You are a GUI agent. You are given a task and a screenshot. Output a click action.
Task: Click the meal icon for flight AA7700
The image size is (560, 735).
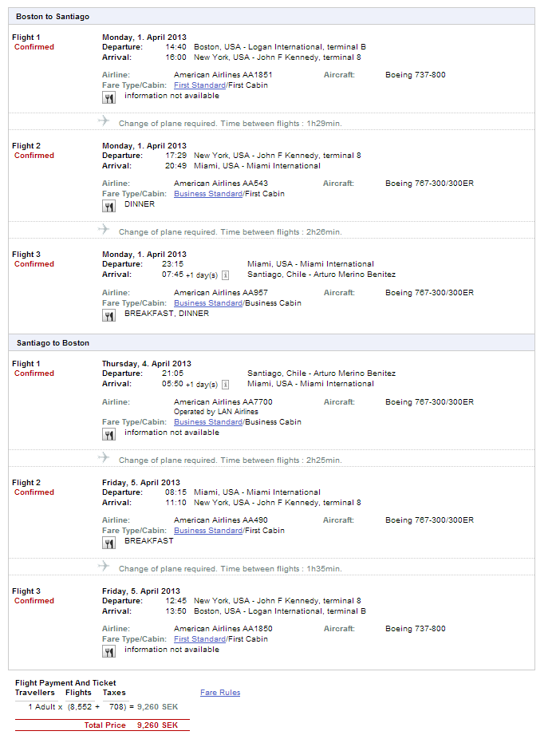[109, 434]
